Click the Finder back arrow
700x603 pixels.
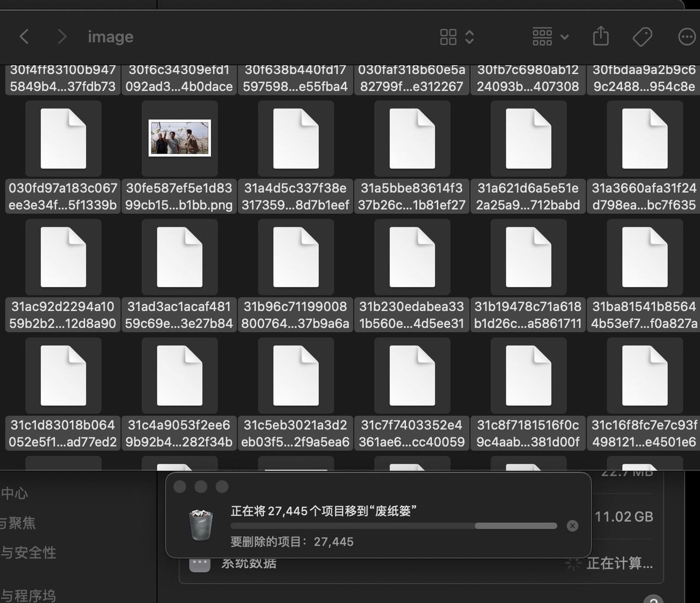tap(24, 37)
